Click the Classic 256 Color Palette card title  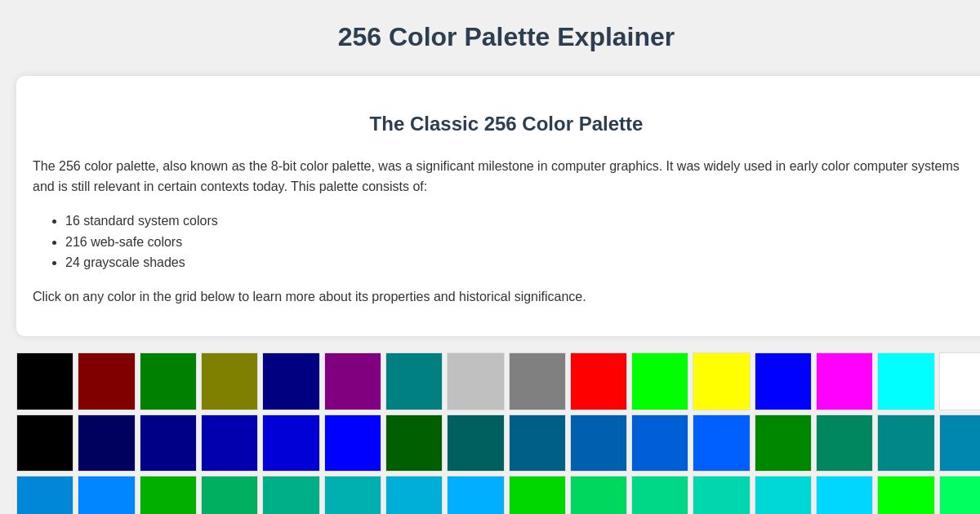click(506, 124)
